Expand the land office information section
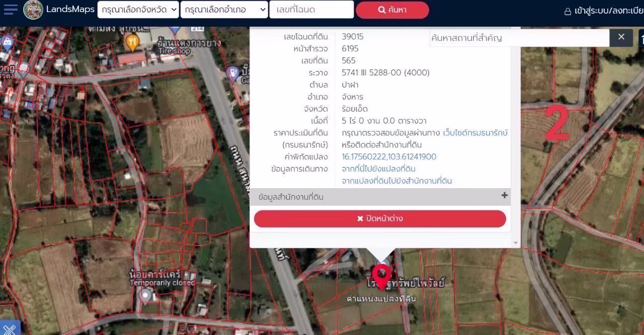This screenshot has width=644, height=335. coord(504,196)
